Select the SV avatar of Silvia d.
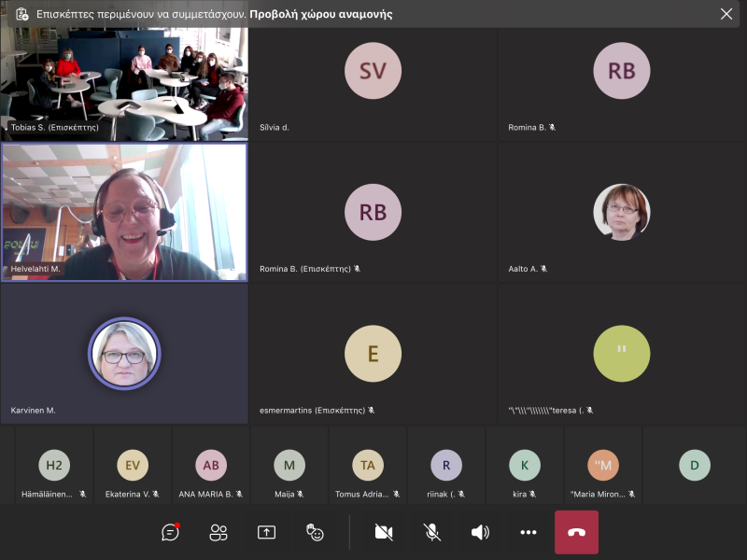 tap(373, 71)
